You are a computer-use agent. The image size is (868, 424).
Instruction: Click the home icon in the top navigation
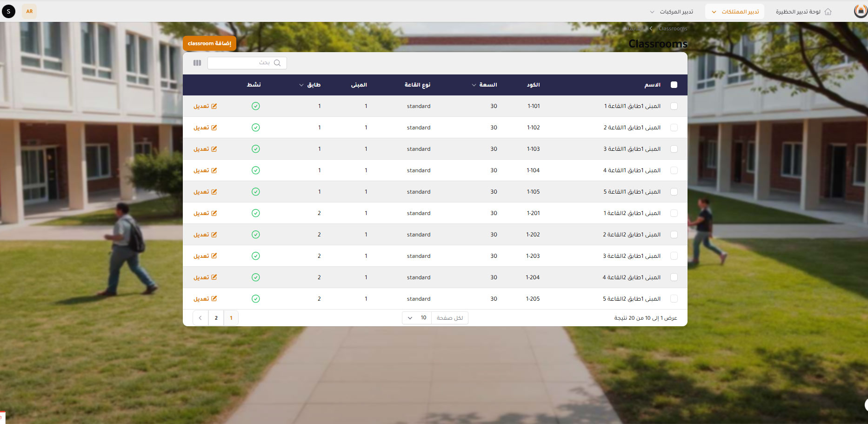828,12
